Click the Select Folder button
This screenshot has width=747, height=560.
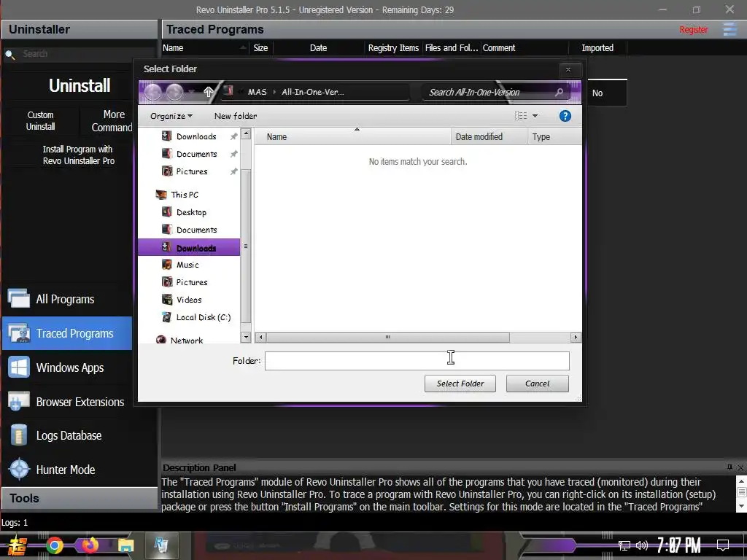coord(460,384)
